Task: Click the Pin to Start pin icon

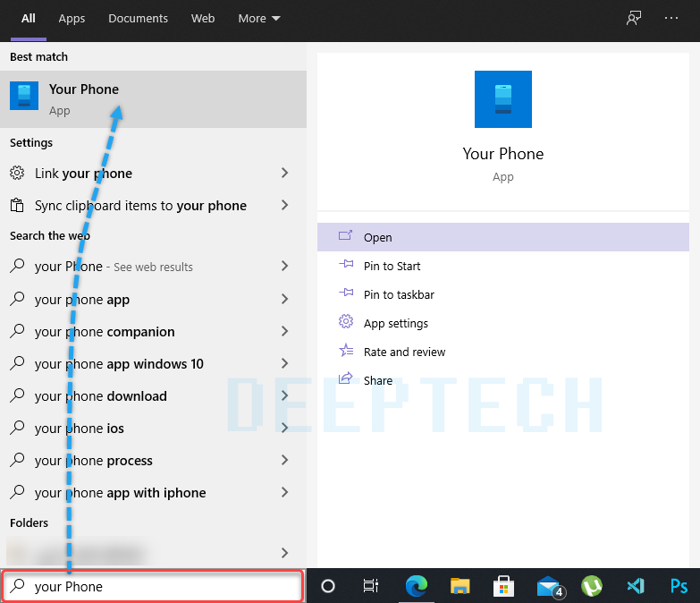Action: [x=346, y=264]
